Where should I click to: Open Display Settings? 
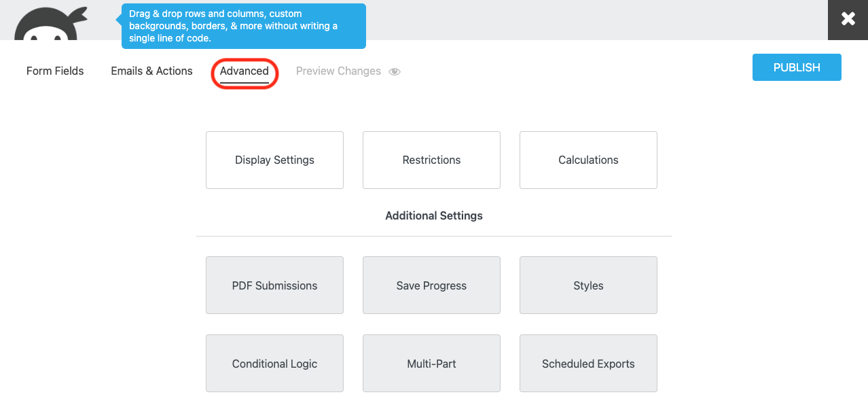pyautogui.click(x=274, y=160)
